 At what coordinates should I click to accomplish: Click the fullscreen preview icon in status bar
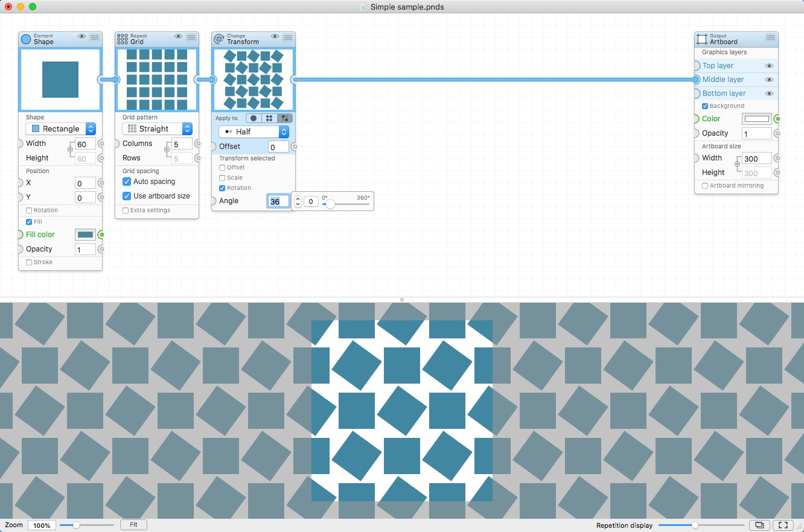(783, 525)
